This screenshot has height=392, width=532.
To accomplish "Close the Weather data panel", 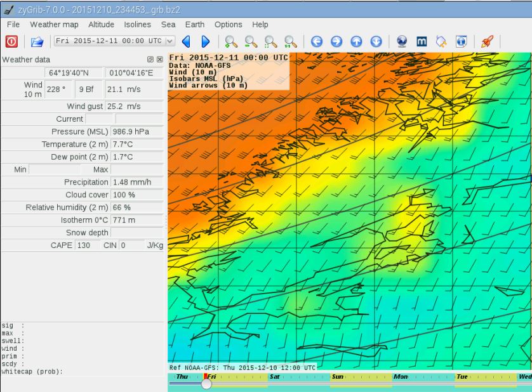I will coord(159,60).
